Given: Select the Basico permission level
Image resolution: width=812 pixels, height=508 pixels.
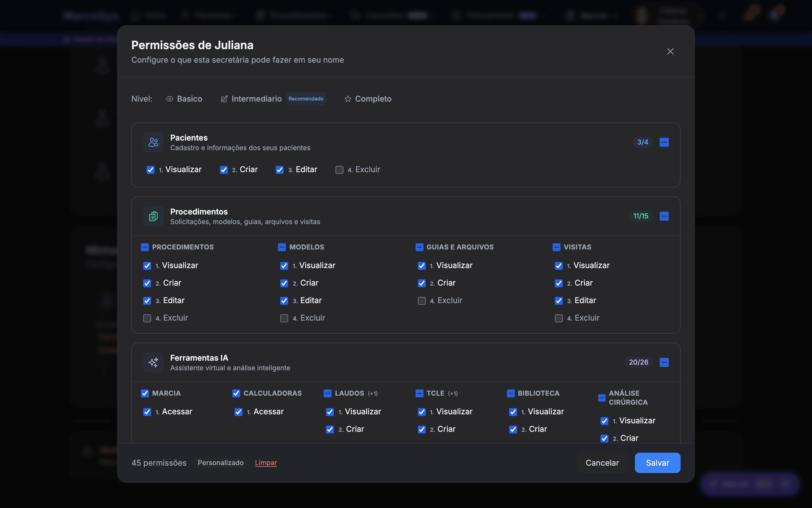Looking at the screenshot, I should pyautogui.click(x=184, y=99).
